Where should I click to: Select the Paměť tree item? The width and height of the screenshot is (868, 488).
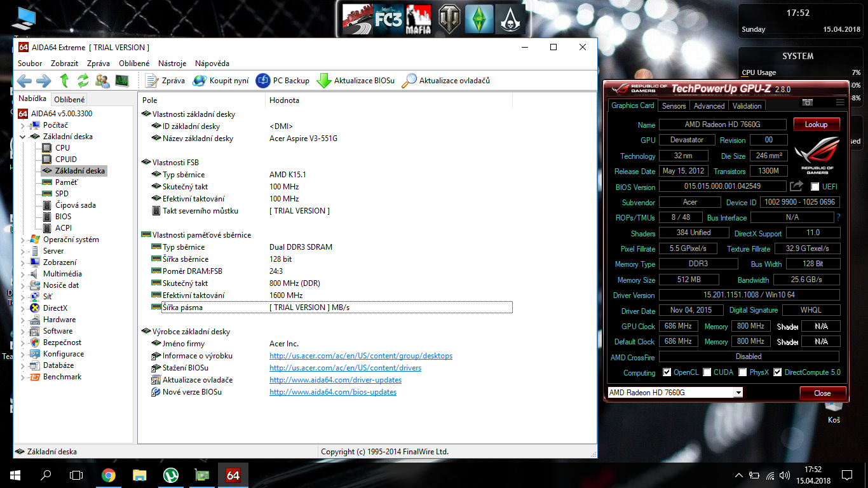[x=66, y=182]
